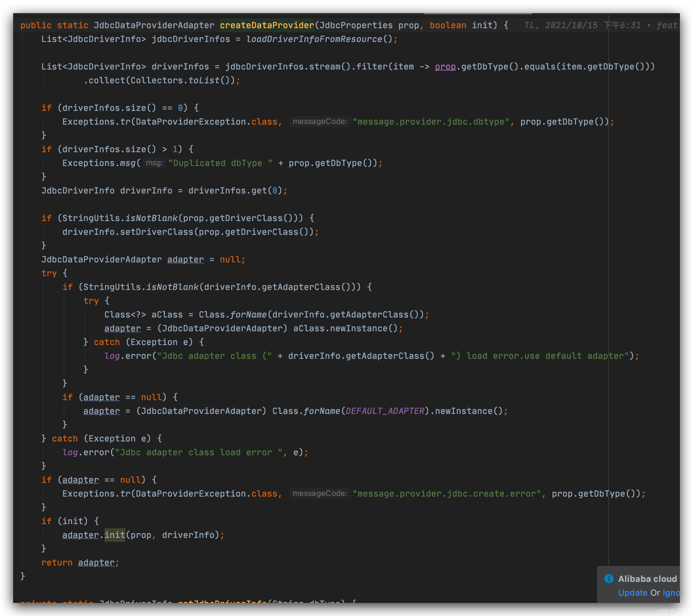Screen dimensions: 693x616
Task: Click the DEFAULT_ADAPTER constant
Action: pyautogui.click(x=385, y=411)
